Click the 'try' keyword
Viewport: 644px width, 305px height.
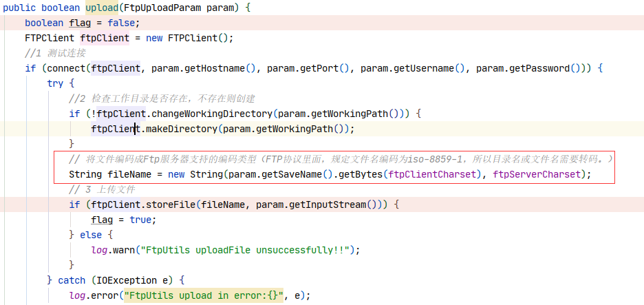[x=55, y=83]
